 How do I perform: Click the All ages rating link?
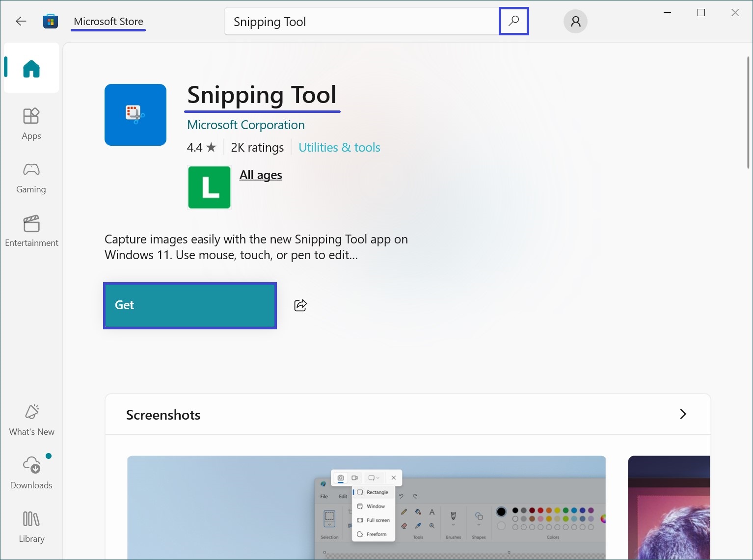(x=261, y=175)
